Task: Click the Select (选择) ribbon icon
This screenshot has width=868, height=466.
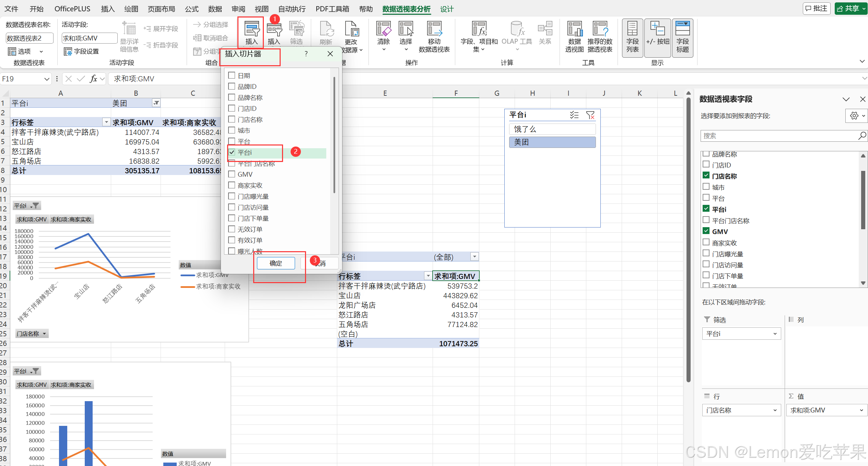Action: tap(406, 36)
